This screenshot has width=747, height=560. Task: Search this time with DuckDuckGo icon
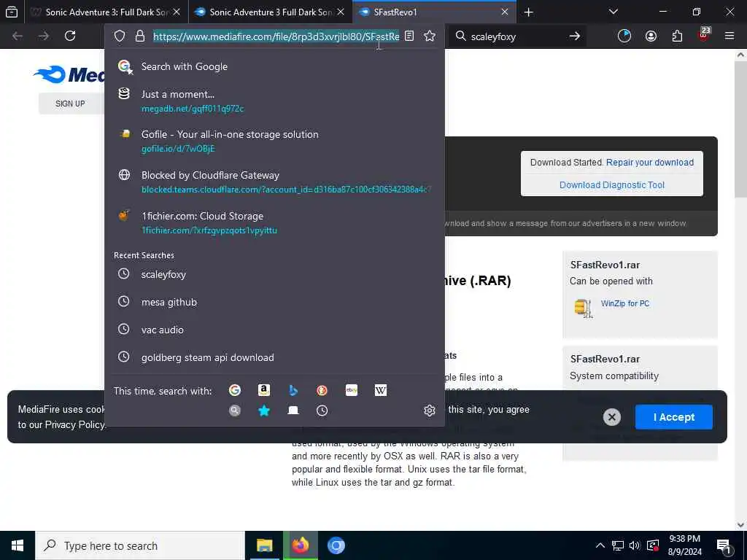tap(322, 391)
